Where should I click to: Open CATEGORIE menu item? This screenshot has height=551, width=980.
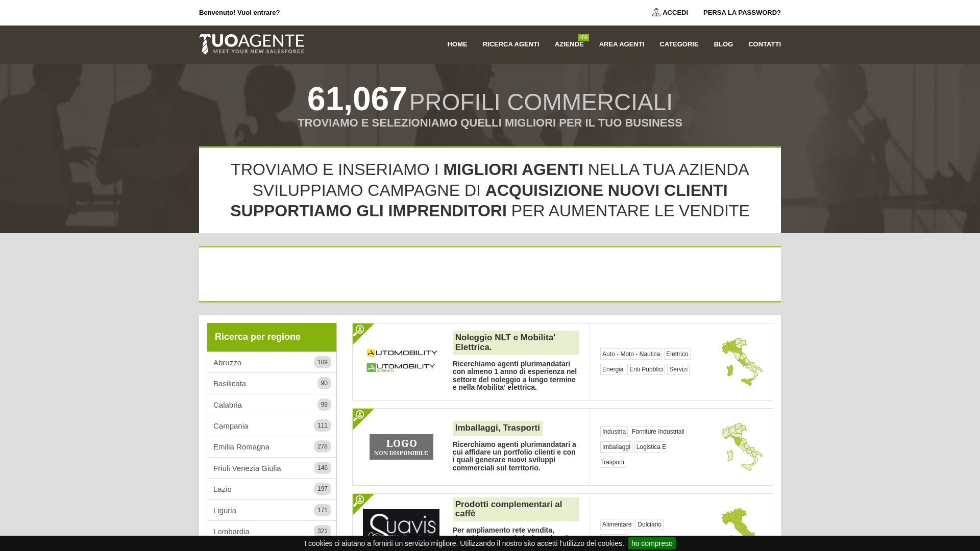tap(679, 44)
